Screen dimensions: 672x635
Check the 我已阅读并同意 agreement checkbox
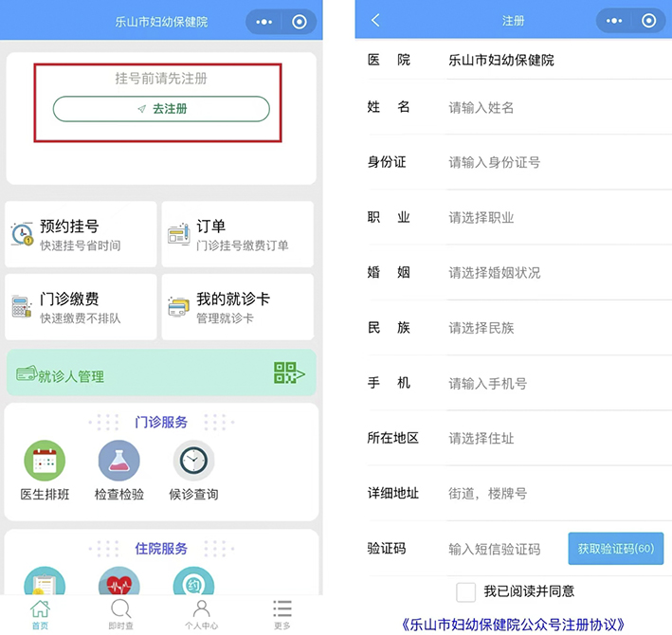(x=465, y=592)
